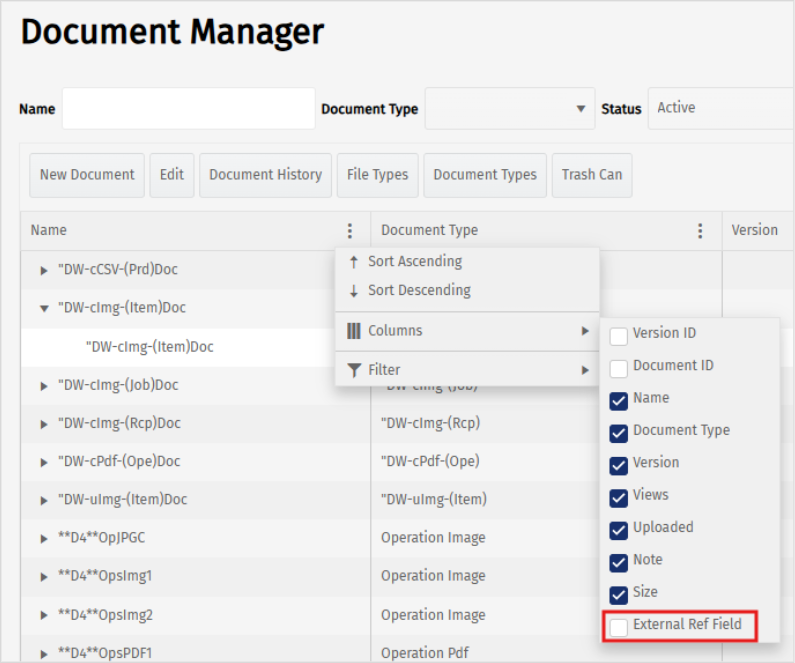Expand the **D4**OpJPGC row
The width and height of the screenshot is (795, 663).
[44, 539]
